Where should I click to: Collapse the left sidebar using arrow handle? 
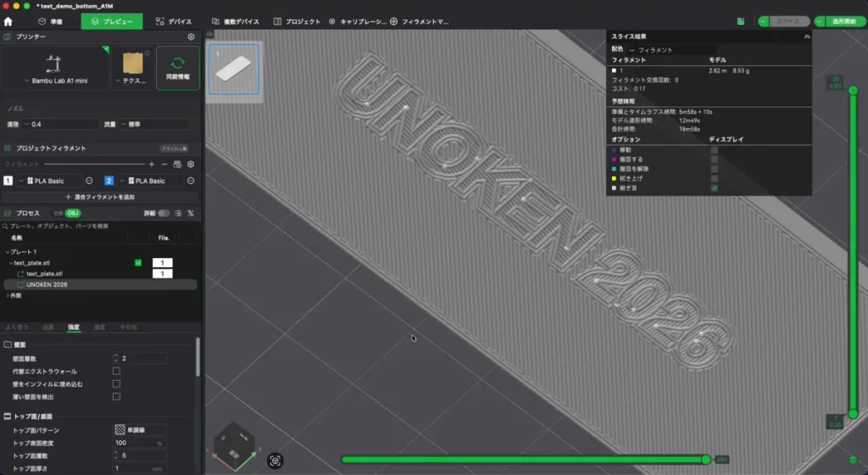tap(210, 34)
